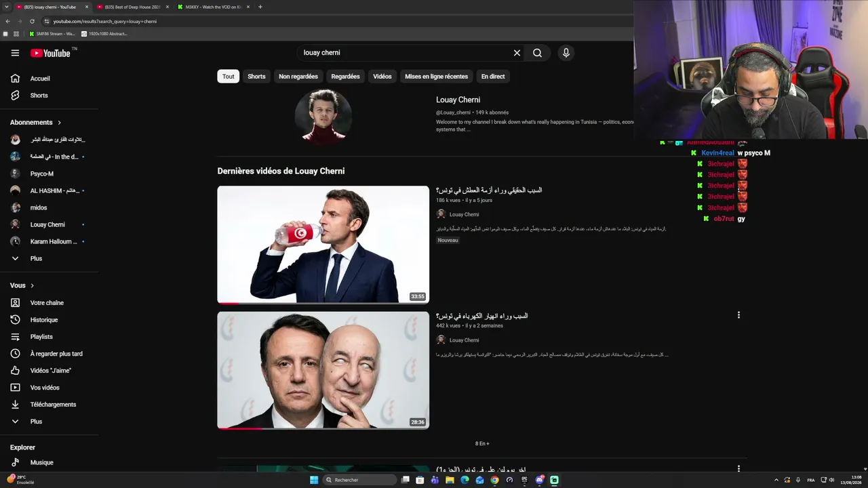Open Google Chrome from the taskbar

(494, 480)
